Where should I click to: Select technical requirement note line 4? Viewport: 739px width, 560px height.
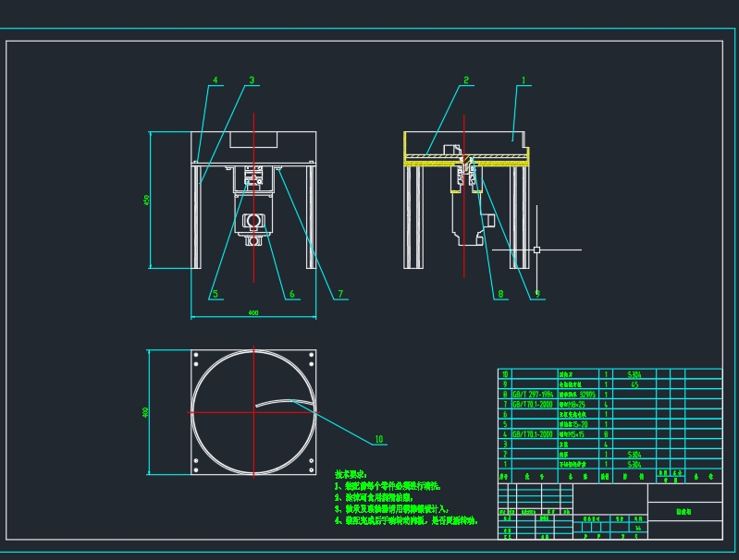point(407,520)
